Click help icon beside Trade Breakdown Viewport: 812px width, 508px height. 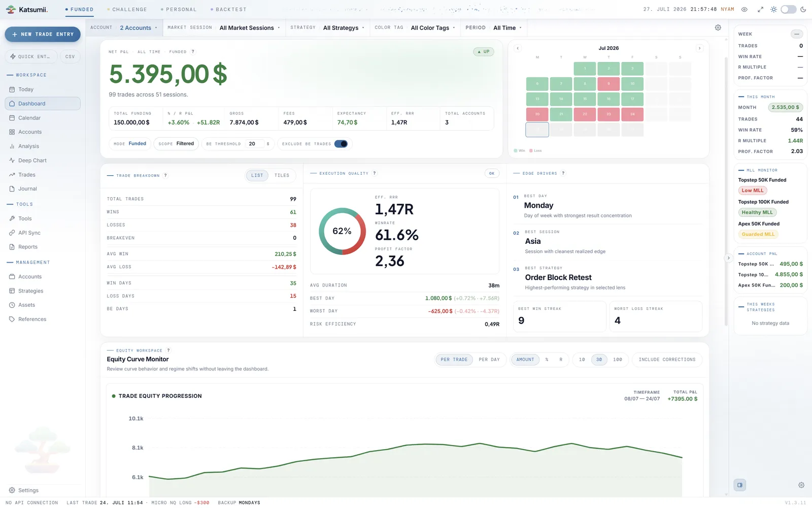coord(165,176)
